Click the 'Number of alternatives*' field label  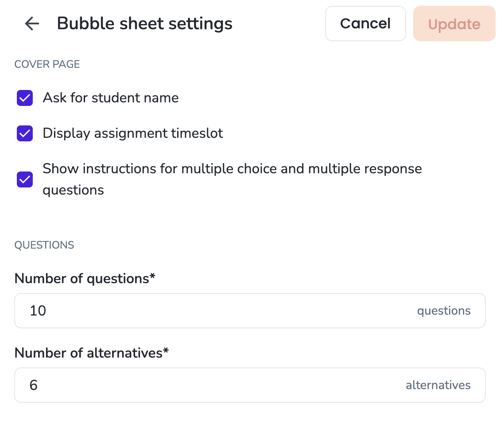(x=92, y=353)
